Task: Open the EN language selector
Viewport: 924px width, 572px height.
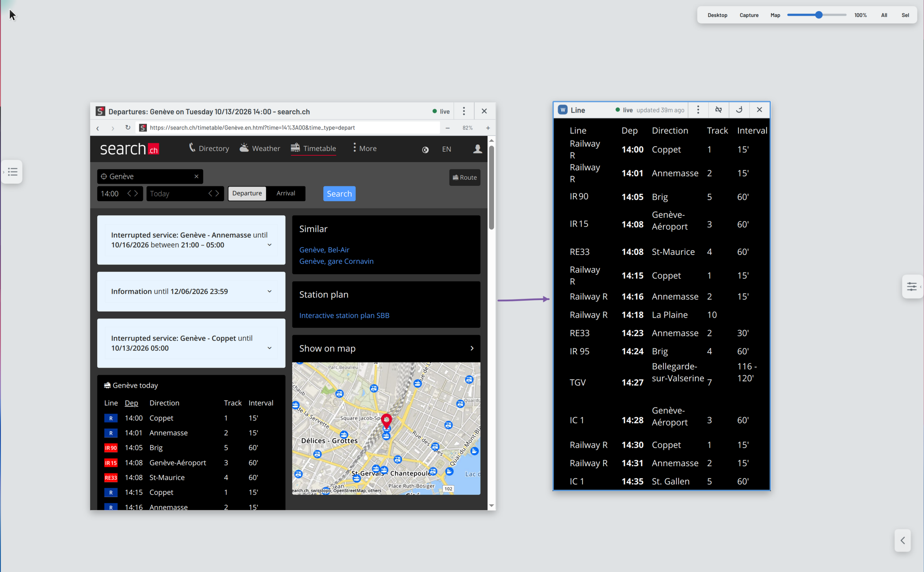Action: click(446, 149)
